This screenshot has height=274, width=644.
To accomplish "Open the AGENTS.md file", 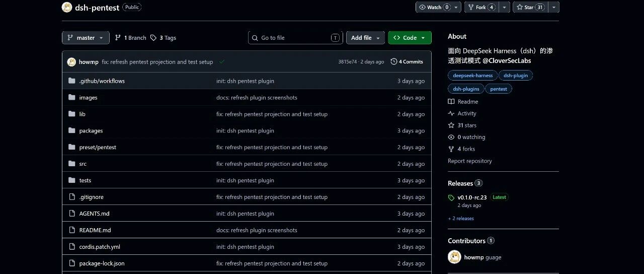I will (x=94, y=214).
